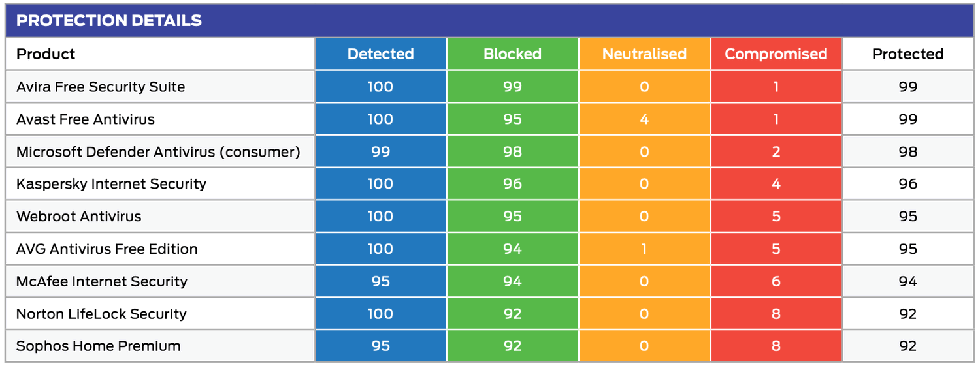Click the Webroot Antivirus product name

(x=78, y=217)
